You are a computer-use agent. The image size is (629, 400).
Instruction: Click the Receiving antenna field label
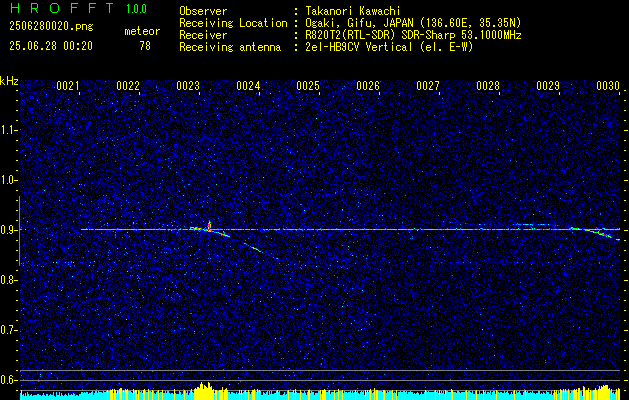(230, 47)
